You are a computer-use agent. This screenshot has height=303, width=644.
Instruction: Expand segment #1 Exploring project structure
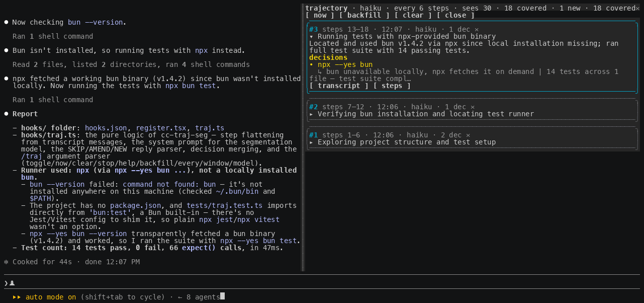312,142
